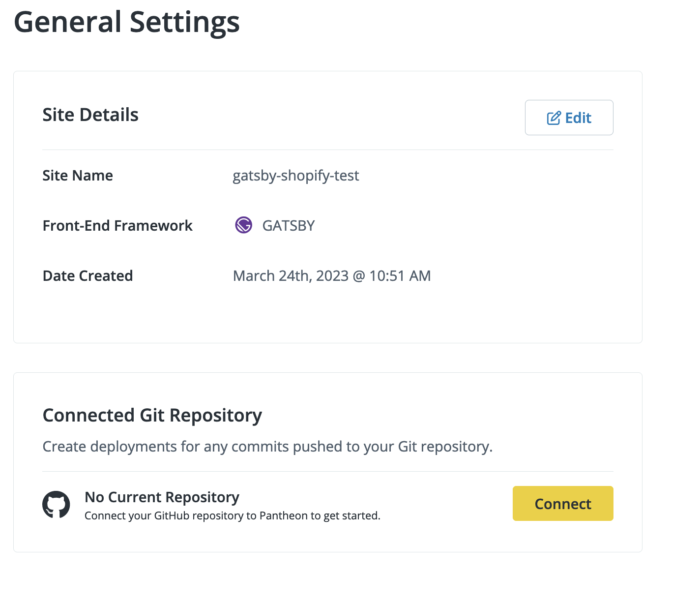This screenshot has height=605, width=700.
Task: Click the Connected Git Repository heading
Action: [x=152, y=415]
